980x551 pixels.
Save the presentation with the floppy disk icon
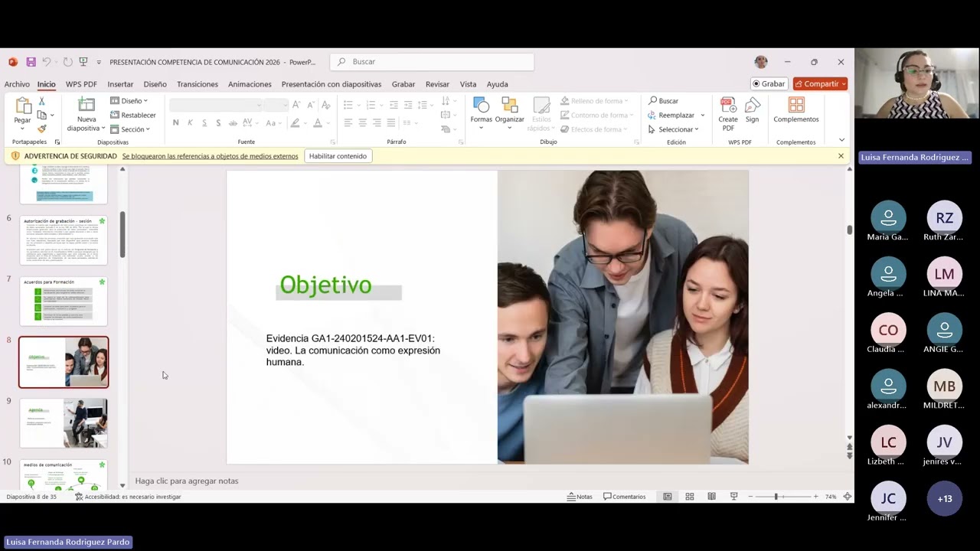(x=31, y=62)
